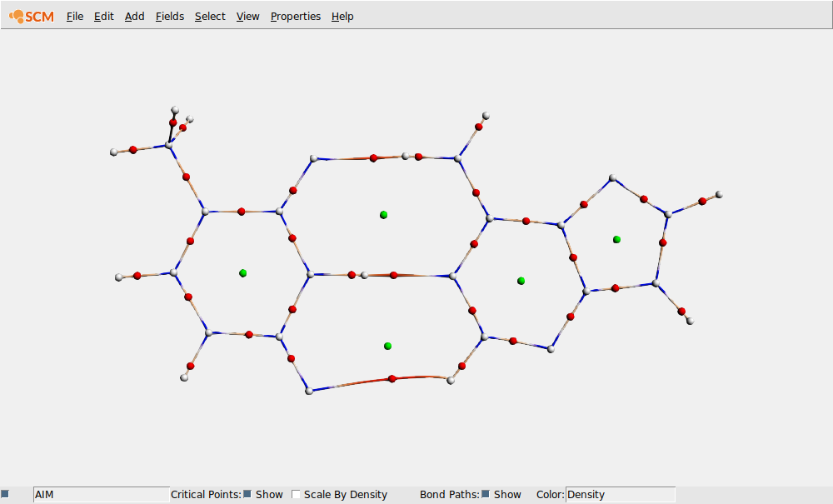This screenshot has width=833, height=504.
Task: Open the Add menu
Action: (x=134, y=16)
